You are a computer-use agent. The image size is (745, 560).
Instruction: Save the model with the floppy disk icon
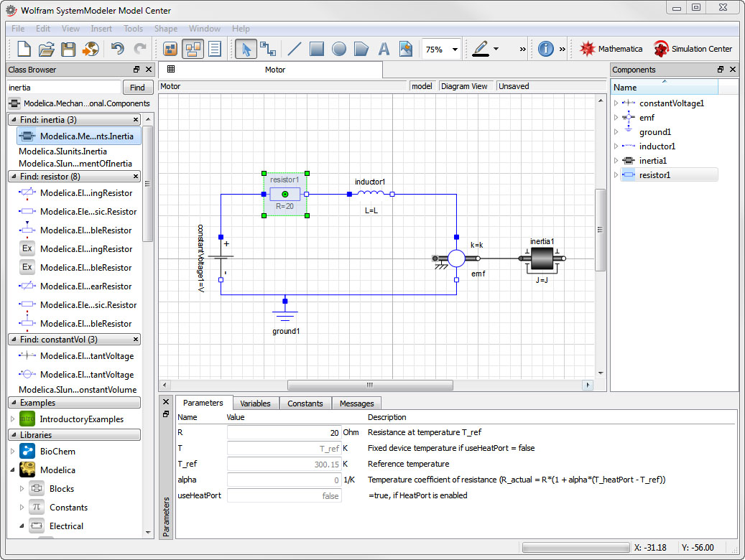pos(68,49)
